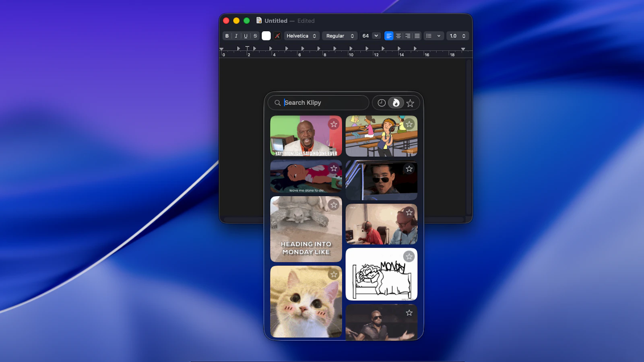644x362 pixels.
Task: Favorite the Heading Into Monday tortoise GIF
Action: point(334,205)
